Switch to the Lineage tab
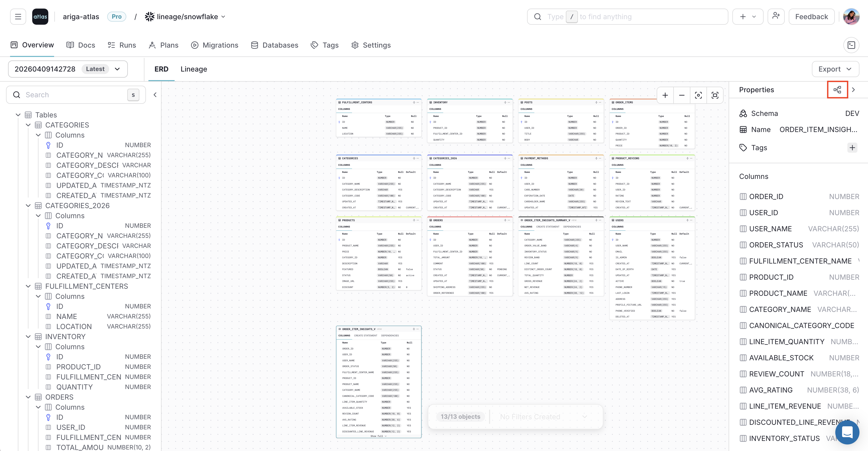 click(194, 69)
